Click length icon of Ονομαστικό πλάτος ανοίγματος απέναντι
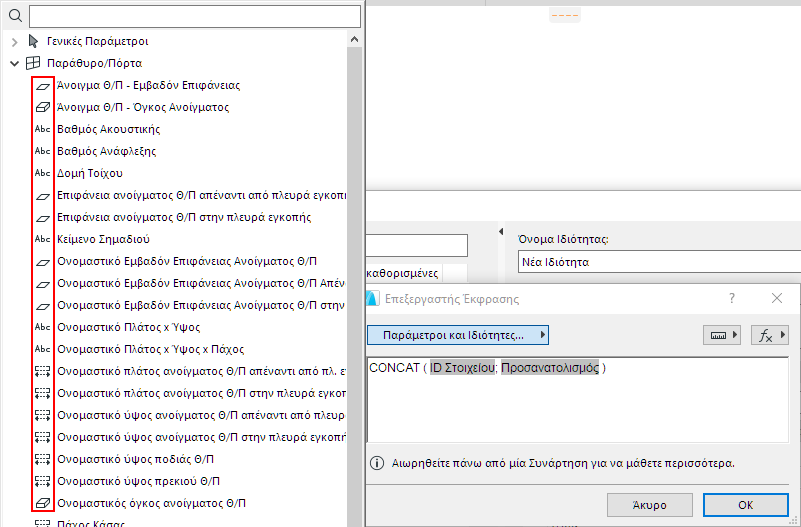Image resolution: width=801 pixels, height=527 pixels. tap(42, 371)
